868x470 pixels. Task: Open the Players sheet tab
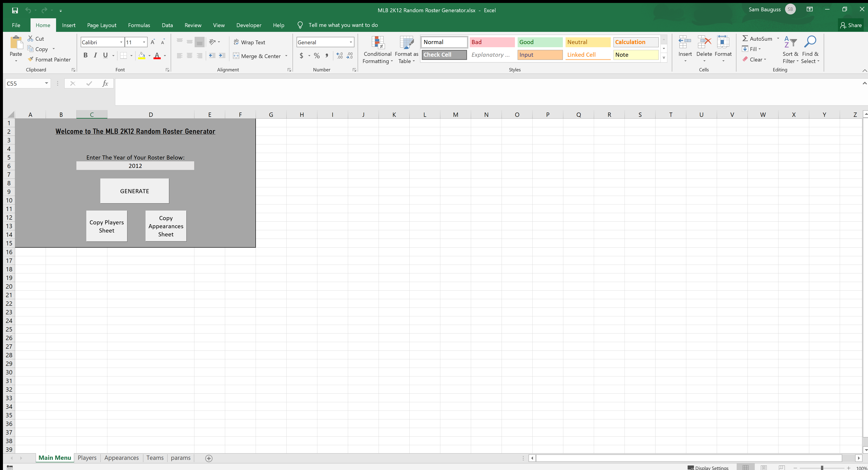pos(87,458)
